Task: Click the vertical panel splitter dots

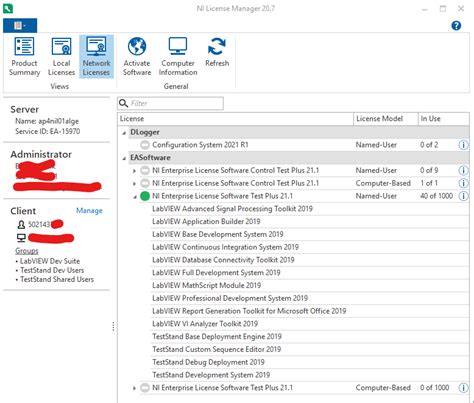Action: click(x=113, y=327)
